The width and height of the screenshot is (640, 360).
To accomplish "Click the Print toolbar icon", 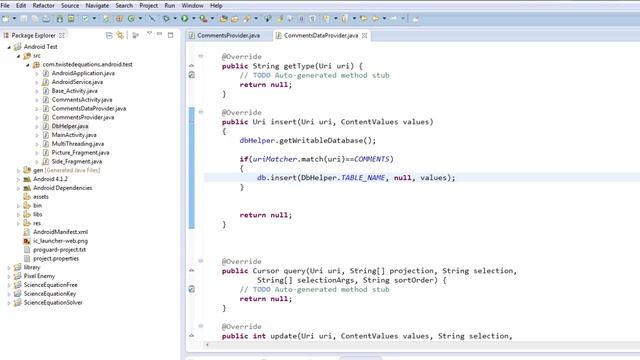I will 47,19.
